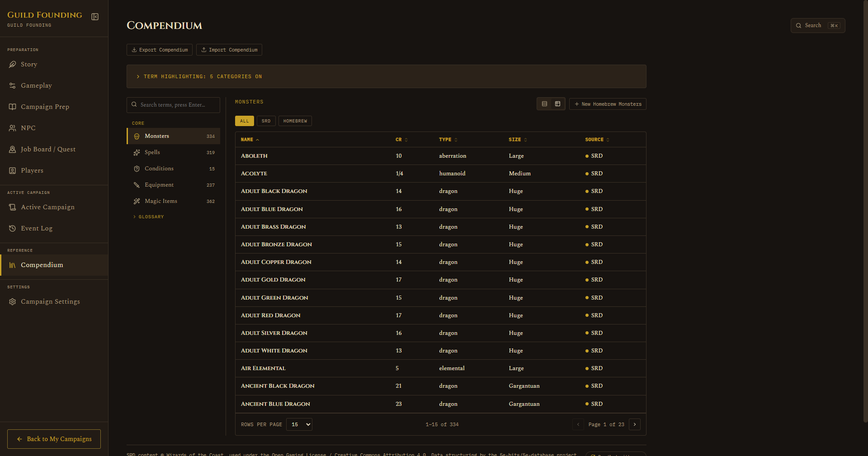Open the Aboleth monster entry
868x456 pixels.
441,156
